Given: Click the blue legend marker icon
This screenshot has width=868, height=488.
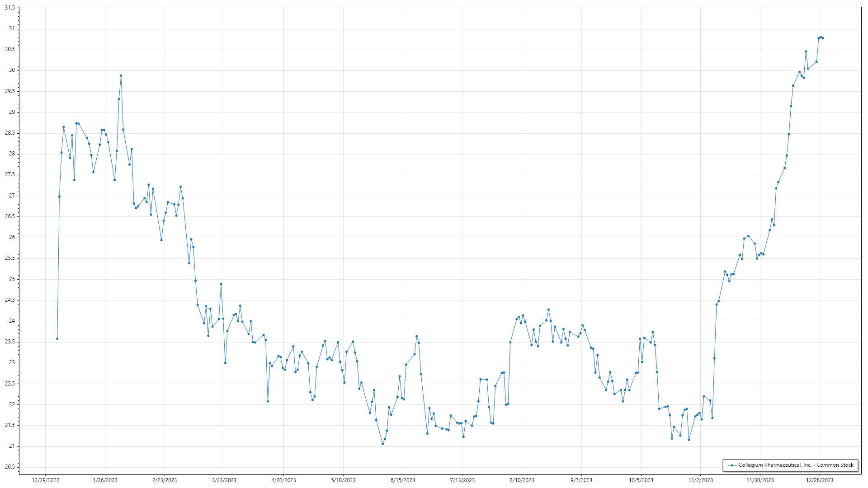Looking at the screenshot, I should (732, 465).
